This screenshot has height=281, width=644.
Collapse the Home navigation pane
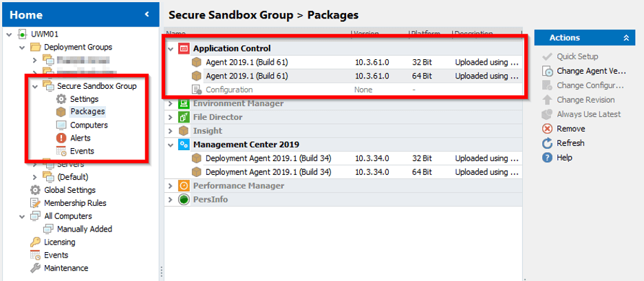(147, 14)
